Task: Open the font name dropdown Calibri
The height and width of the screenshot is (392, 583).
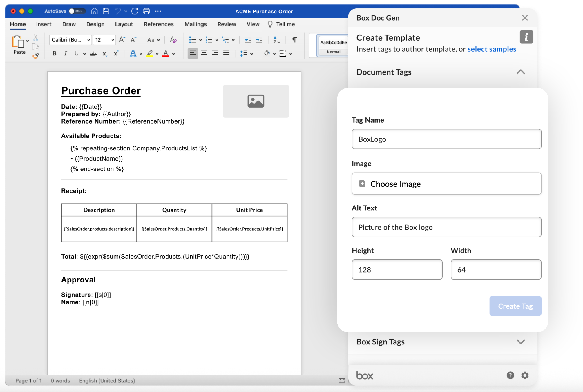Action: [70, 40]
